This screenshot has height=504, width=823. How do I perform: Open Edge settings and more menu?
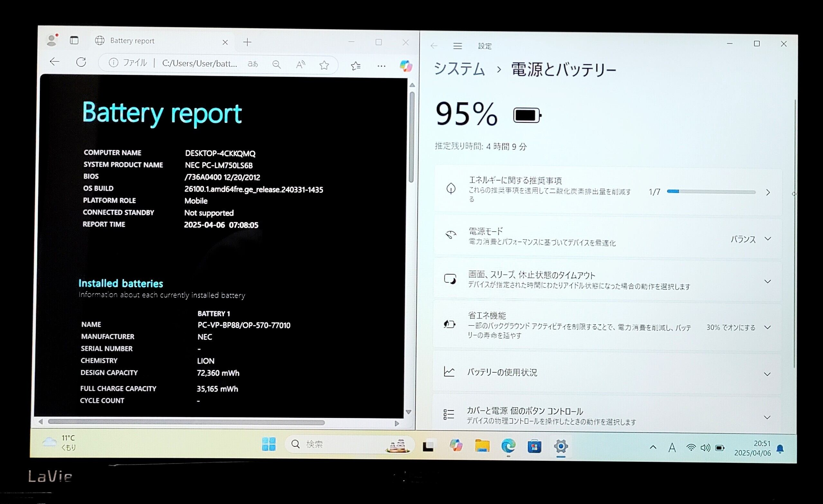coord(381,66)
